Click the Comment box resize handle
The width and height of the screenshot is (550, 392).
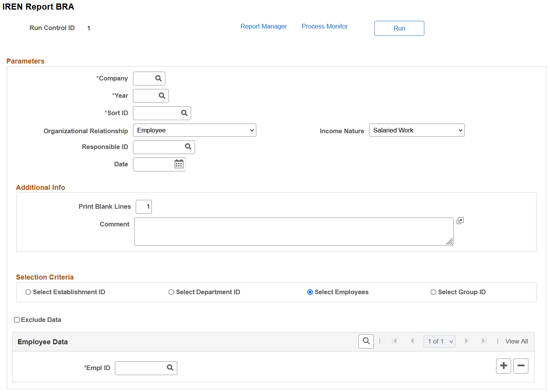point(449,242)
